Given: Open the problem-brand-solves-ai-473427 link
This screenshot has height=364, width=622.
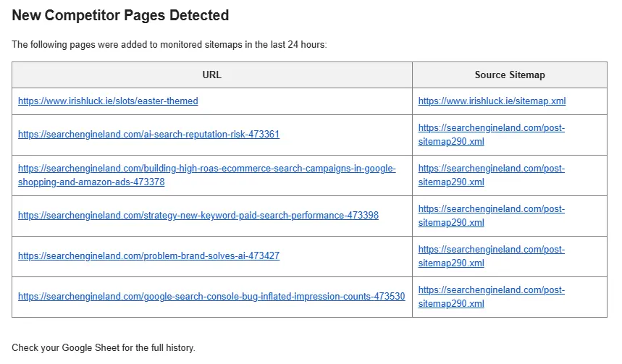Looking at the screenshot, I should [148, 255].
